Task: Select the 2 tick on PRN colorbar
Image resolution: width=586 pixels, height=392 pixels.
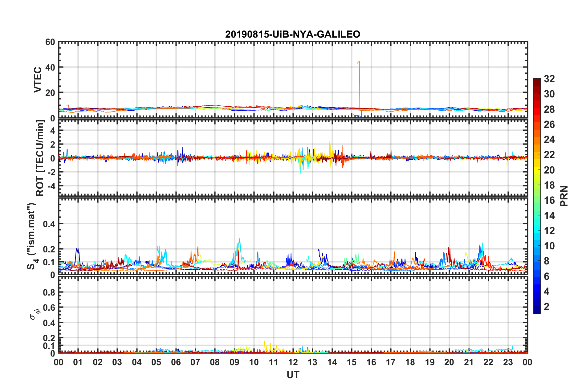Action: [x=547, y=306]
